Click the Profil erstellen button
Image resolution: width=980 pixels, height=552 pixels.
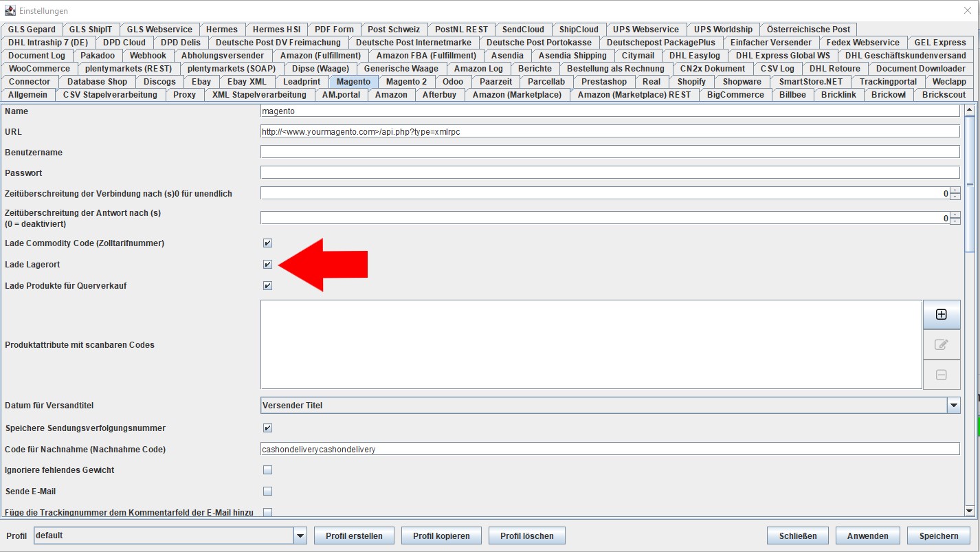click(x=354, y=536)
